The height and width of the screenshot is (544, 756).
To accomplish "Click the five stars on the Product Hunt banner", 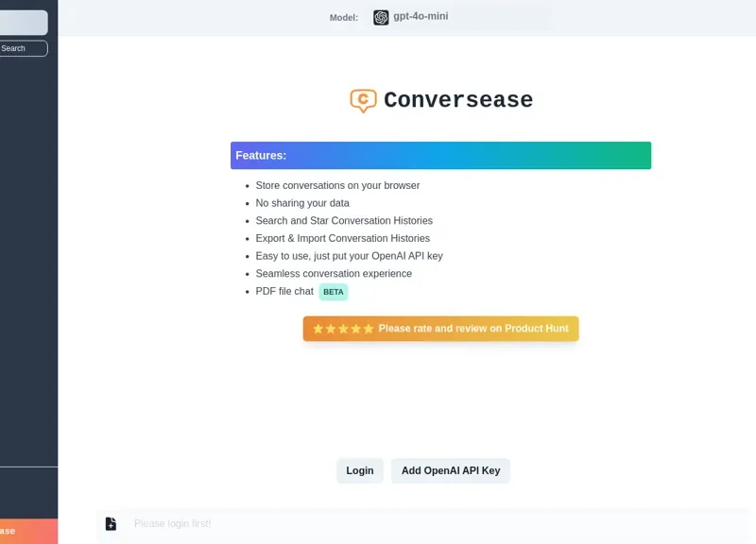I will pyautogui.click(x=343, y=329).
